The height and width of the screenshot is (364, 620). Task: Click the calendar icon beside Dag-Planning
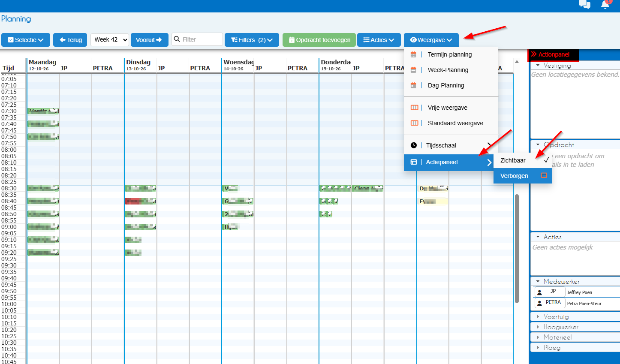coord(413,85)
